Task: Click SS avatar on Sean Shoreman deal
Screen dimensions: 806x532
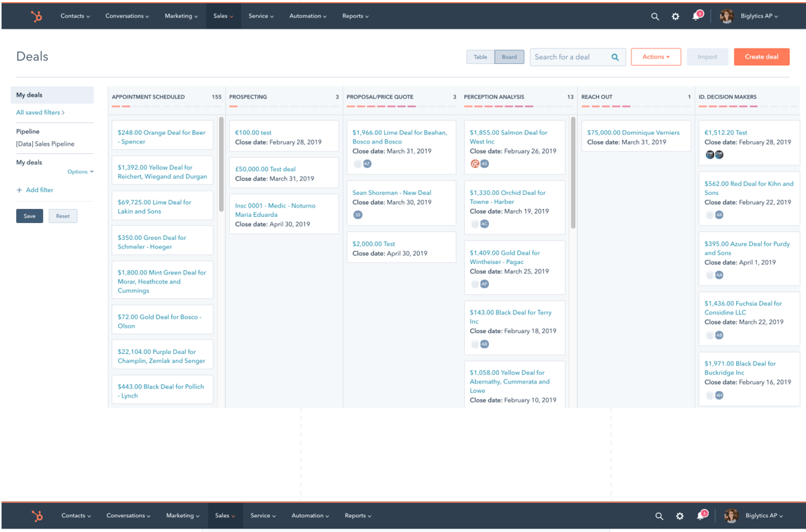Action: (x=358, y=215)
